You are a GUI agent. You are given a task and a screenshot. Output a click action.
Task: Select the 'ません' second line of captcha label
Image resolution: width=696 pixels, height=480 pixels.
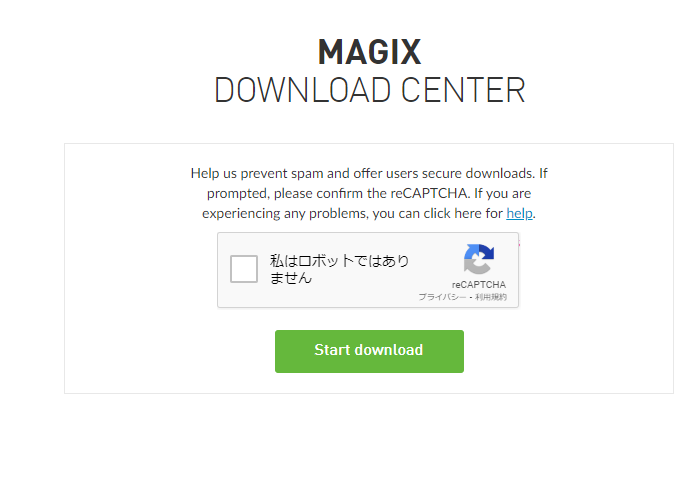291,278
